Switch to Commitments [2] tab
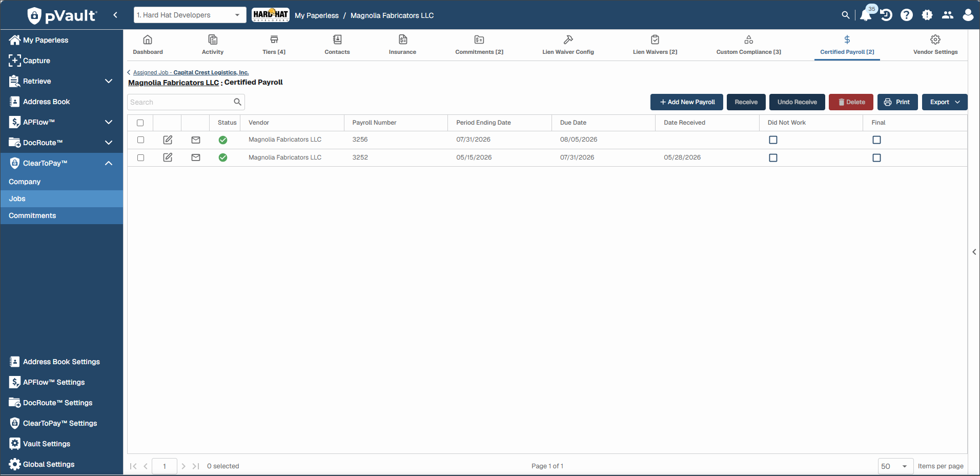 [479, 45]
